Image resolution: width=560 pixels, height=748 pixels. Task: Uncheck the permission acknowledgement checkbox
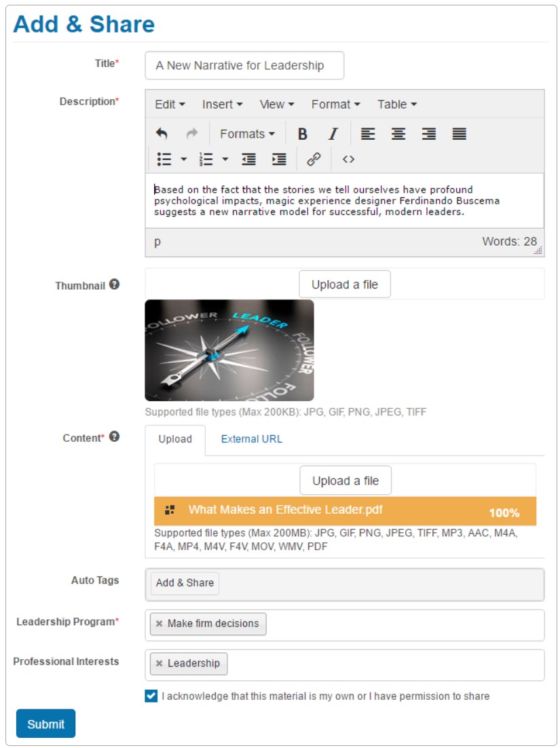point(151,696)
